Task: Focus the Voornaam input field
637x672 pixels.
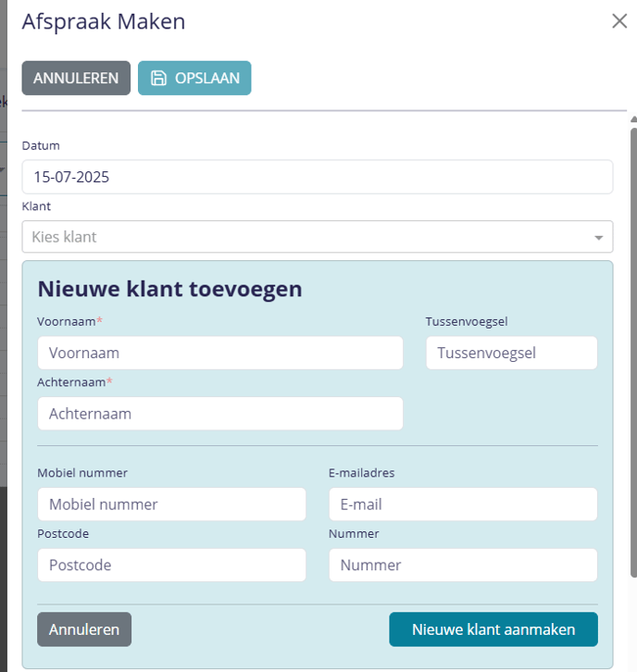Action: tap(220, 353)
